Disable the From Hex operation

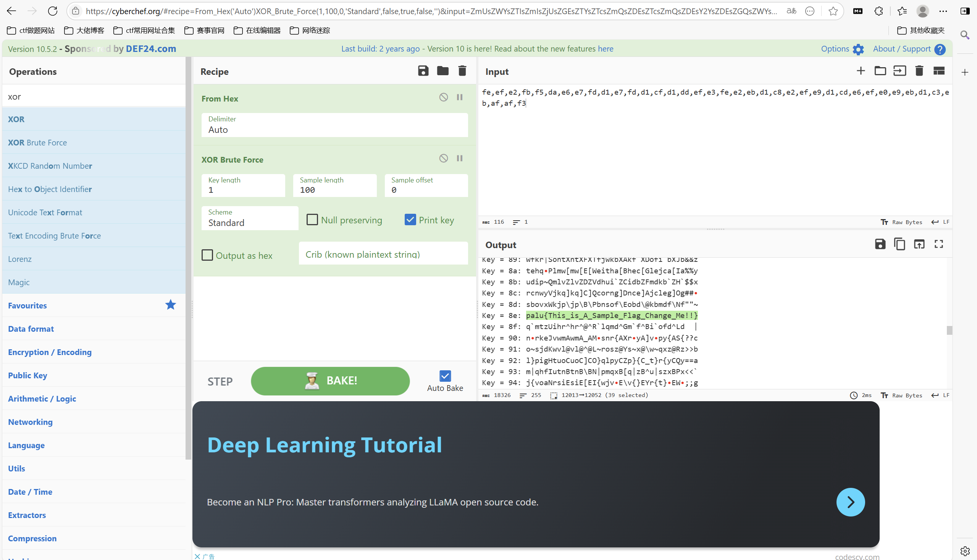[x=444, y=97]
